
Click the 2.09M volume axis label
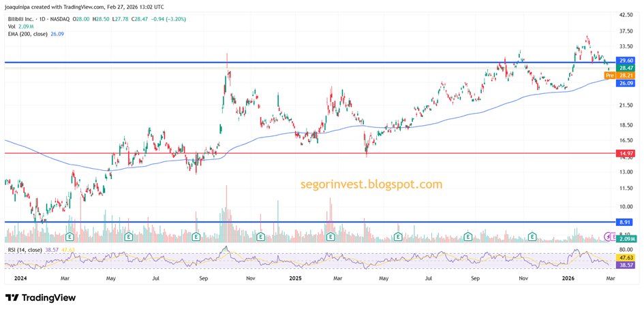(627, 238)
